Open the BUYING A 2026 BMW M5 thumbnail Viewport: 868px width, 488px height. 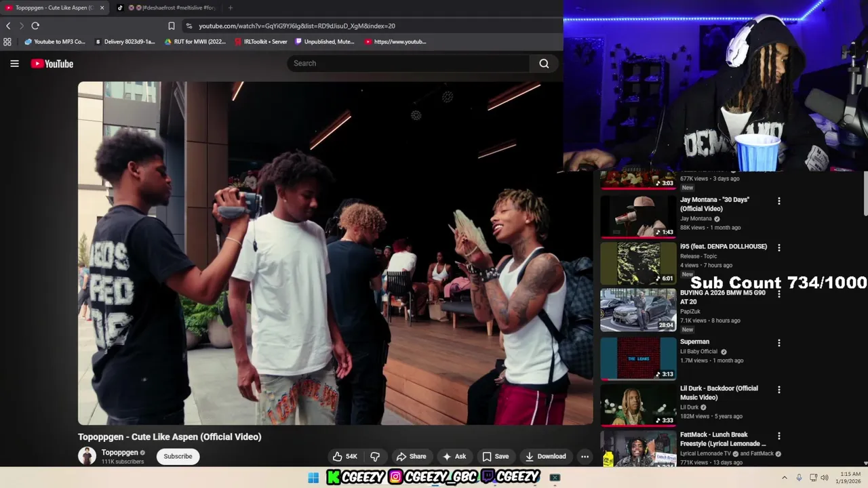tap(638, 310)
